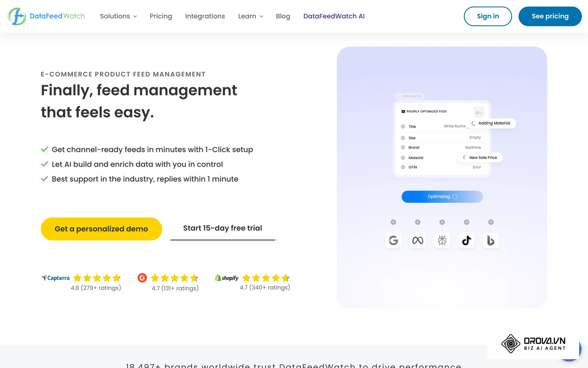
Task: Click the X icon beside Title row
Action: coord(403,127)
